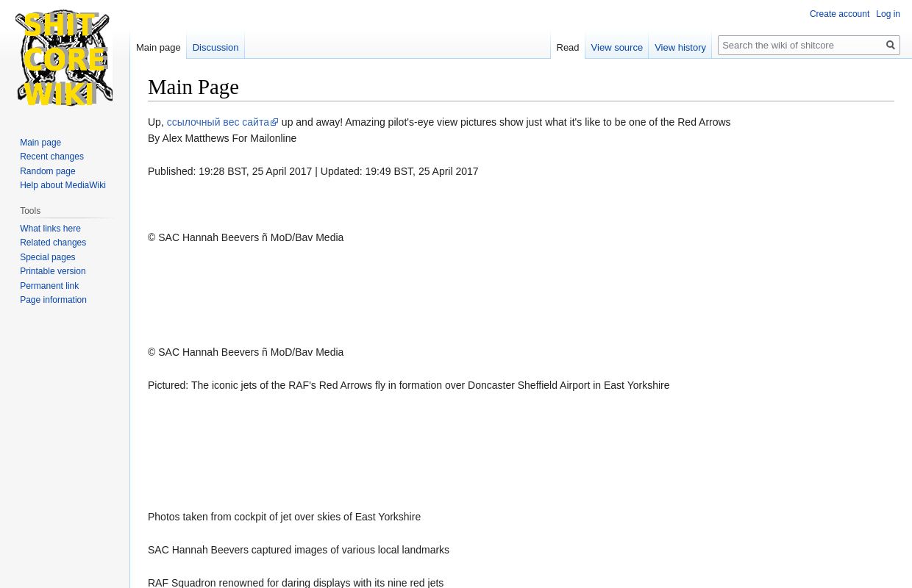Click the Shitcore Wiki logo
This screenshot has height=588, width=912.
[x=64, y=58]
